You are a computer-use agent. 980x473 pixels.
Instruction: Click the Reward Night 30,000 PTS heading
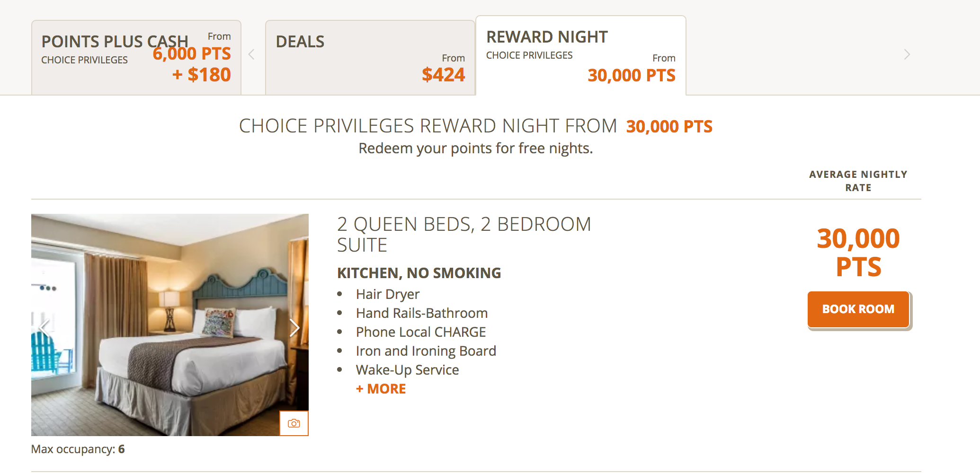click(x=476, y=126)
